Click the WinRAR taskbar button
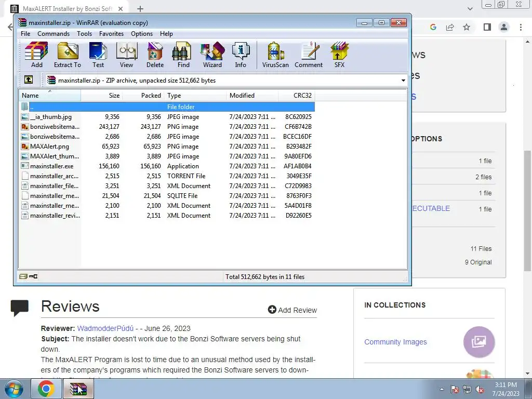Viewport: 532px width, 399px height. tap(78, 389)
